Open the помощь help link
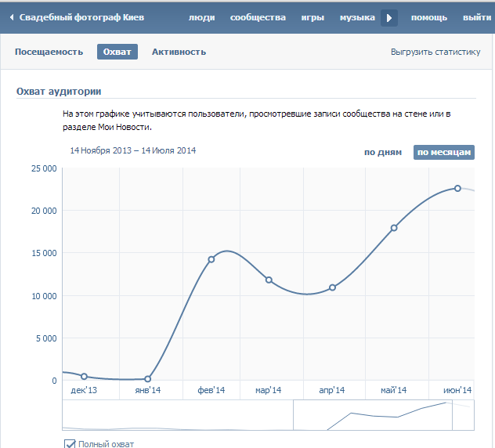Image resolution: width=495 pixels, height=448 pixels. (429, 17)
